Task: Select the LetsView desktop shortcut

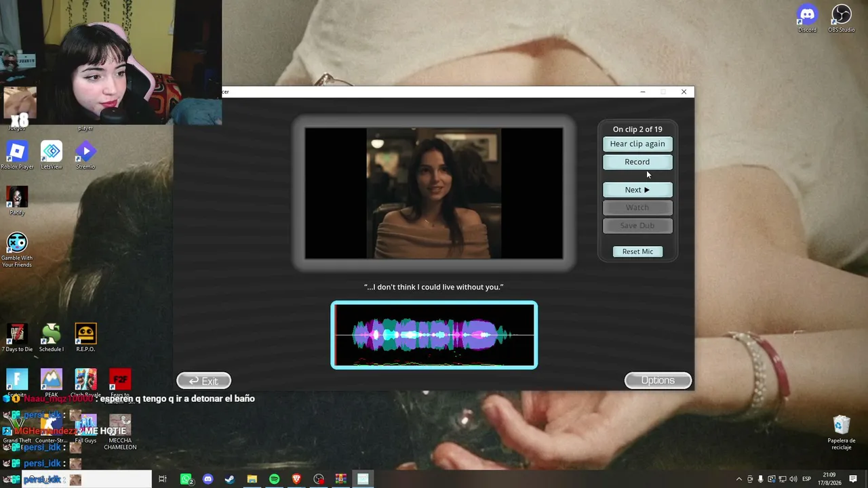Action: [x=52, y=156]
